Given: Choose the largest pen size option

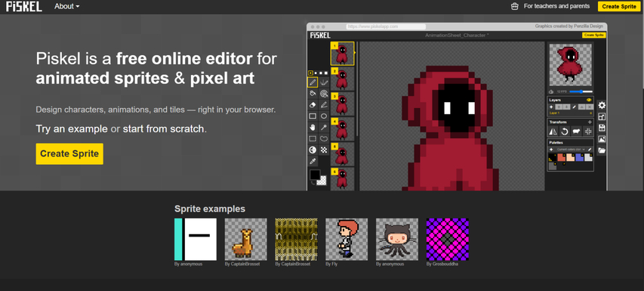Looking at the screenshot, I should tap(326, 73).
